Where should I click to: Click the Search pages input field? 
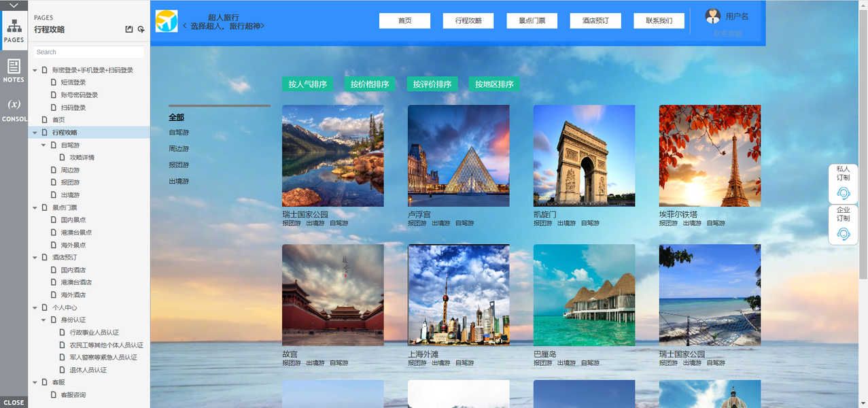tap(89, 52)
